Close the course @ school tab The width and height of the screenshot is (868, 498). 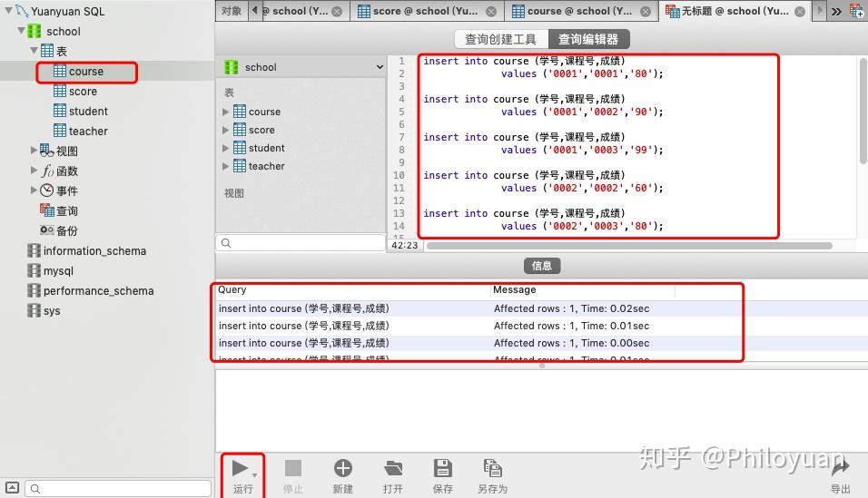tap(646, 11)
